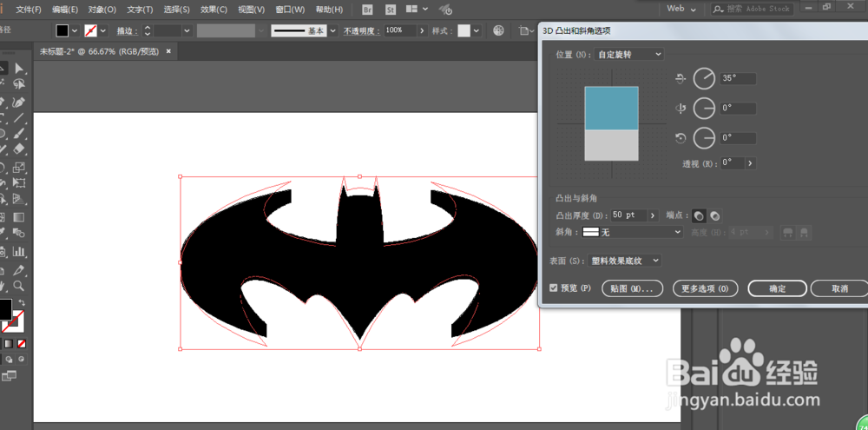Screen dimensions: 868x430
Task: Open the fill color dropdown arrow
Action: coord(75,31)
